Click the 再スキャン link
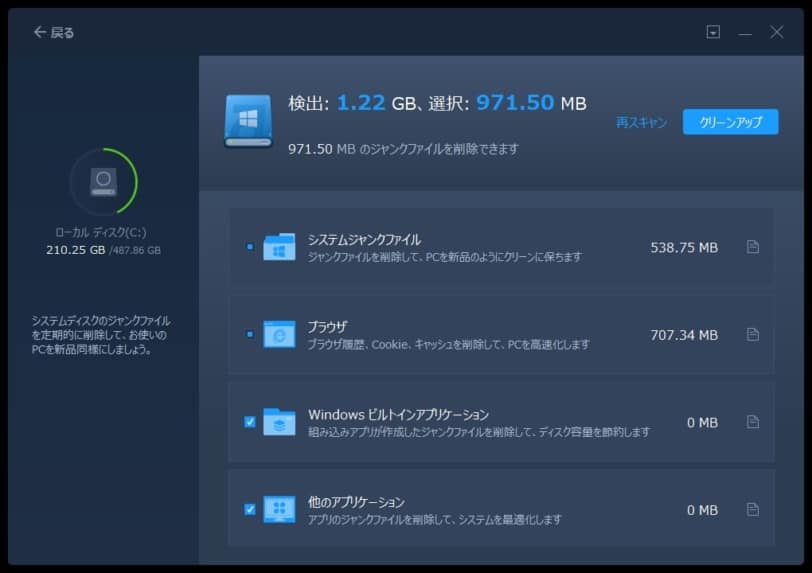The height and width of the screenshot is (573, 812). point(641,122)
